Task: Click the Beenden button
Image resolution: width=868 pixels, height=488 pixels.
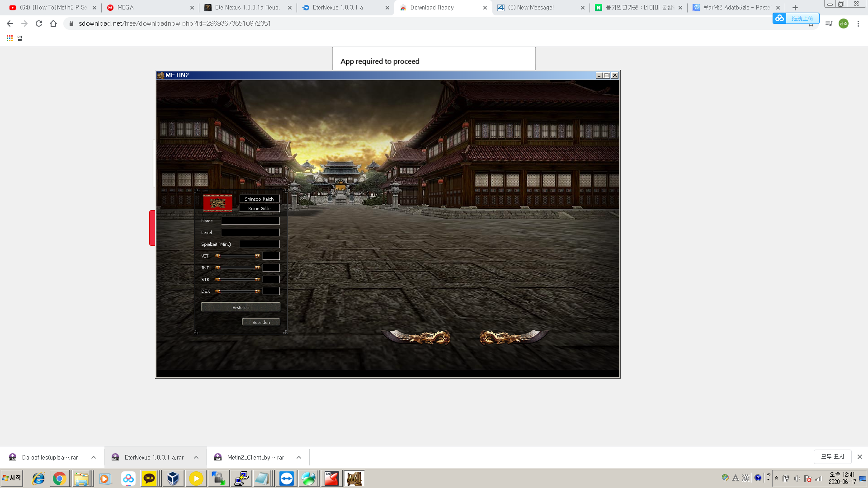Action: coord(261,322)
